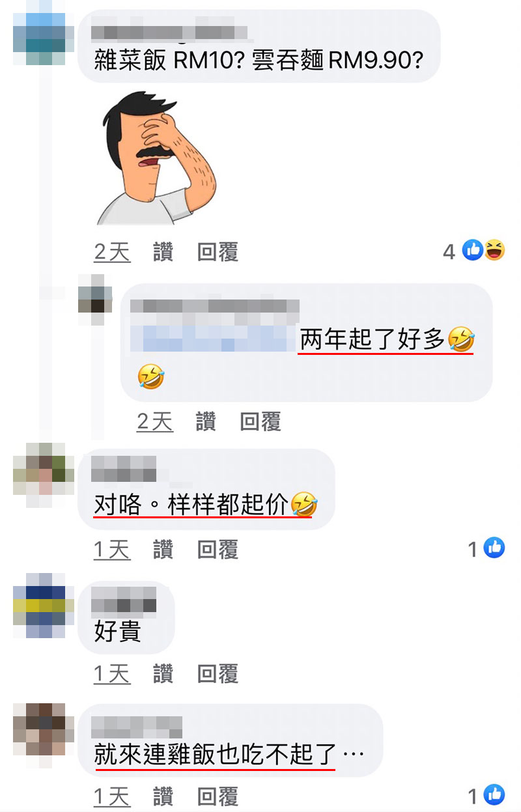Open the 2天 timestamp of first comment

coord(113,252)
